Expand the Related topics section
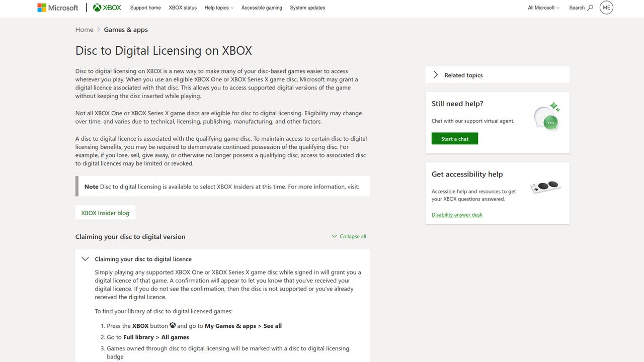 pos(498,75)
